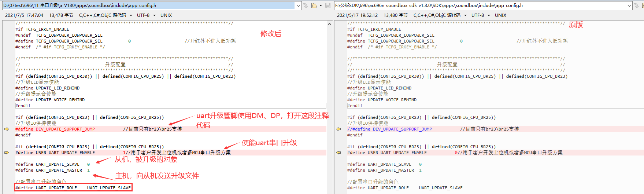This screenshot has height=194, width=644.
Task: Click left pane timestamp 2021/7/5 17:47:04
Action: click(24, 15)
